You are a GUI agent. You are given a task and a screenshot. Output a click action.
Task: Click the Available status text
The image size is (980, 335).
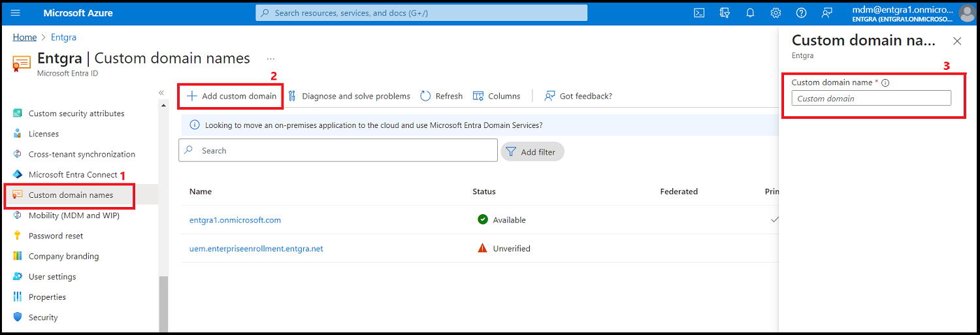(509, 220)
